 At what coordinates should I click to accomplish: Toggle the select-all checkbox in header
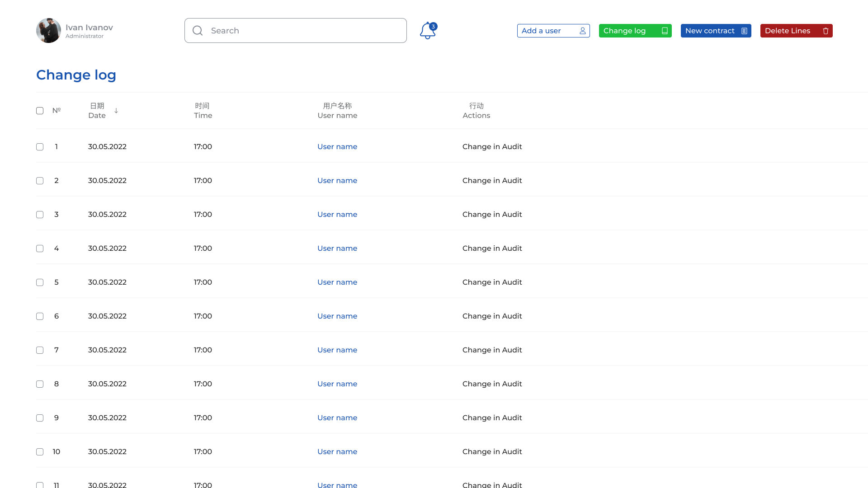pyautogui.click(x=40, y=111)
